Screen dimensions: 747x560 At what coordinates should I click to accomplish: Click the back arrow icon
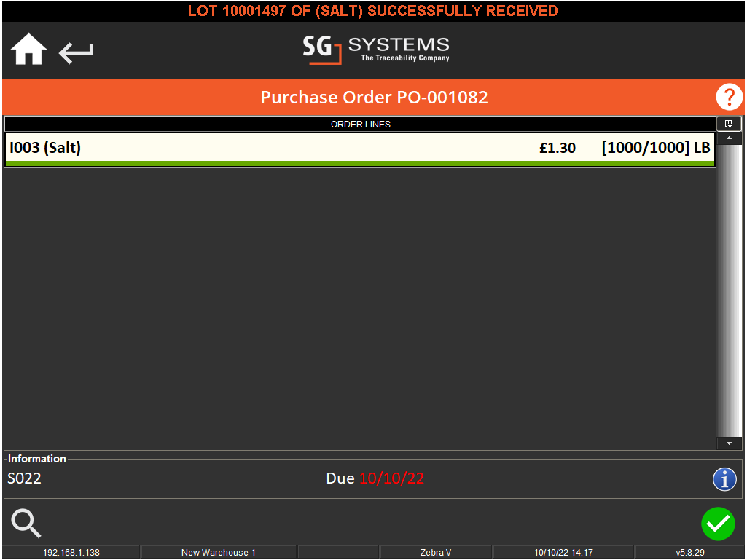77,52
